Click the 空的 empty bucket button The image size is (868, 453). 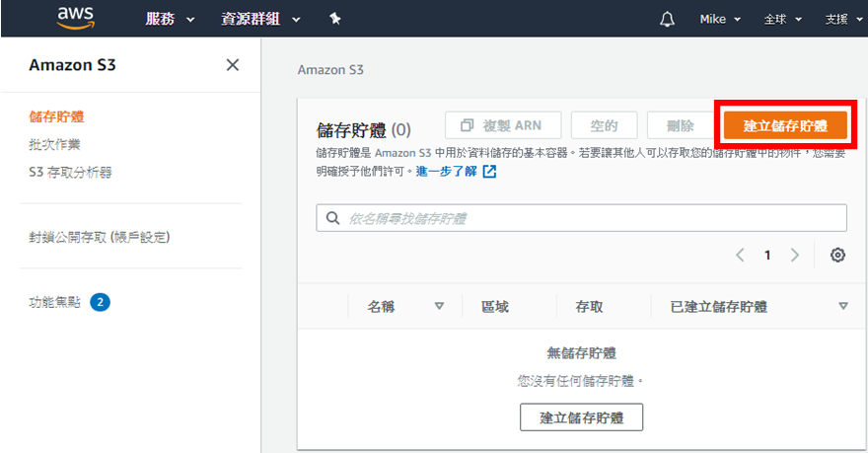tap(604, 125)
